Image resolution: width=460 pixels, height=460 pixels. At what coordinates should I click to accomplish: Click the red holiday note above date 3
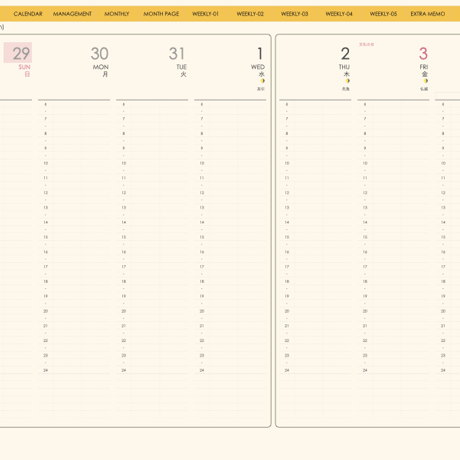[366, 44]
